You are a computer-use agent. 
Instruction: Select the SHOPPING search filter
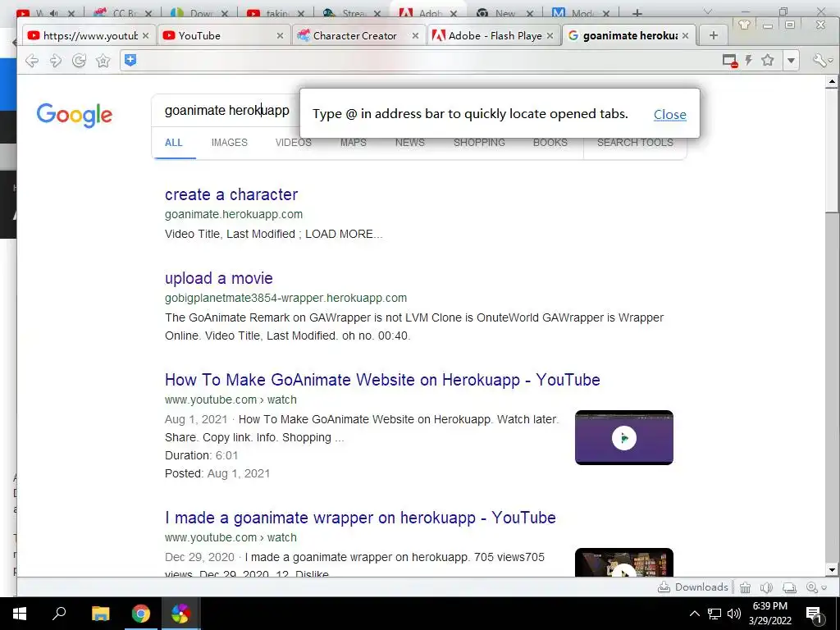(x=479, y=143)
